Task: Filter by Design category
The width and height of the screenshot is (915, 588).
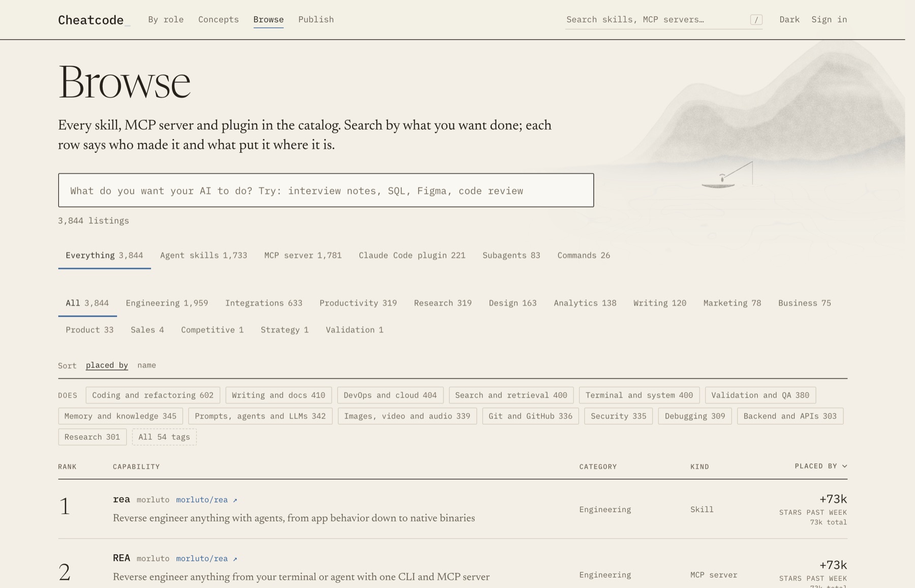Action: [512, 303]
